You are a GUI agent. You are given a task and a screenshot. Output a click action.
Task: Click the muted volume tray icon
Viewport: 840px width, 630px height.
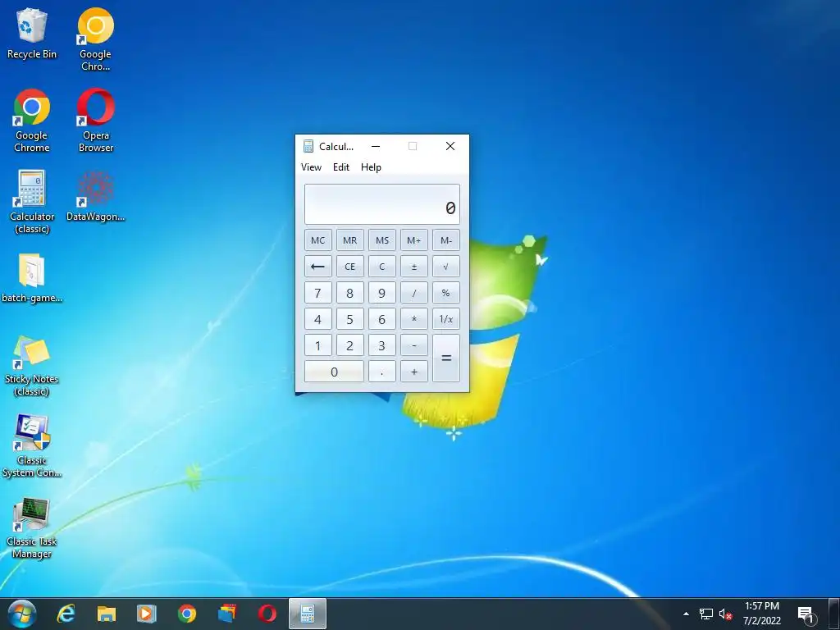[x=725, y=614]
